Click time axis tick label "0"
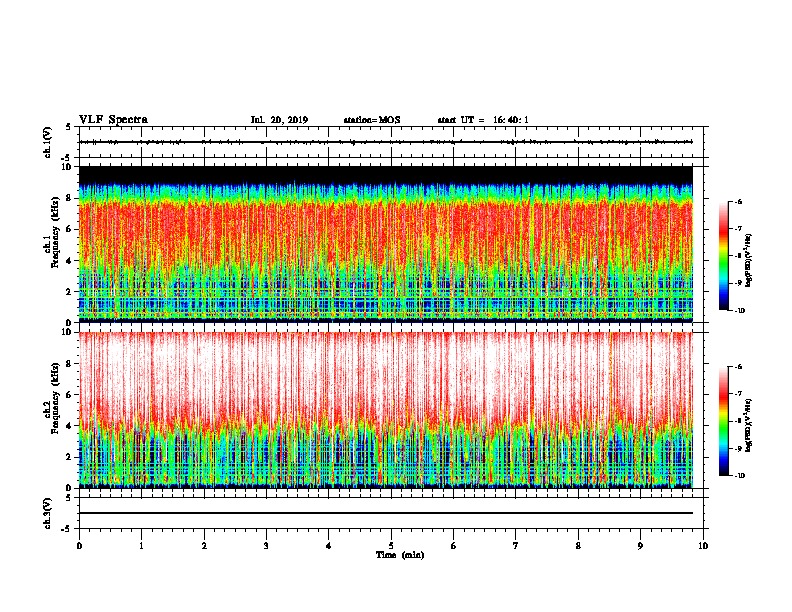Image resolution: width=792 pixels, height=612 pixels. click(x=79, y=545)
